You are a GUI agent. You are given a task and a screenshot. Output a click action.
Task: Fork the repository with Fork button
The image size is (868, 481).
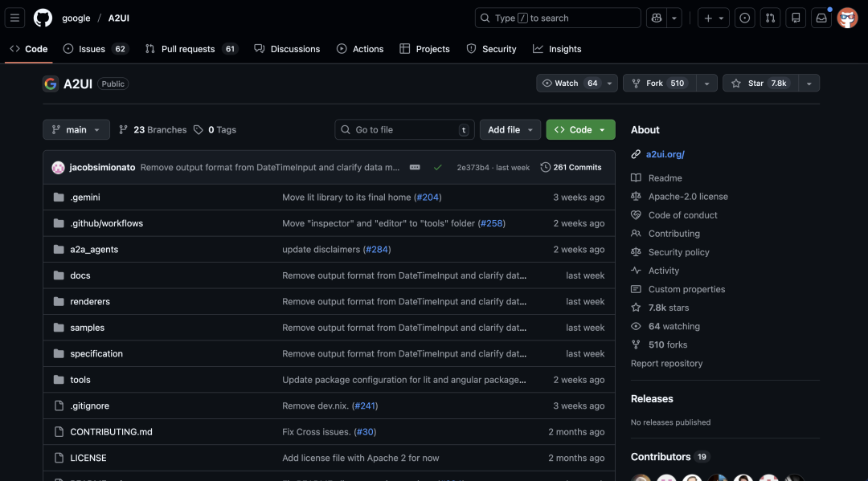tap(659, 84)
